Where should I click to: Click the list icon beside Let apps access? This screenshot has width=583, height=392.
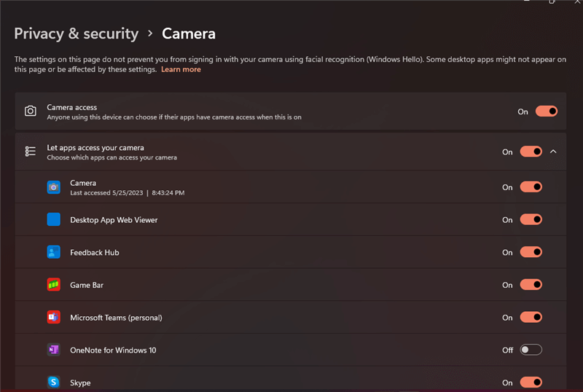(31, 152)
